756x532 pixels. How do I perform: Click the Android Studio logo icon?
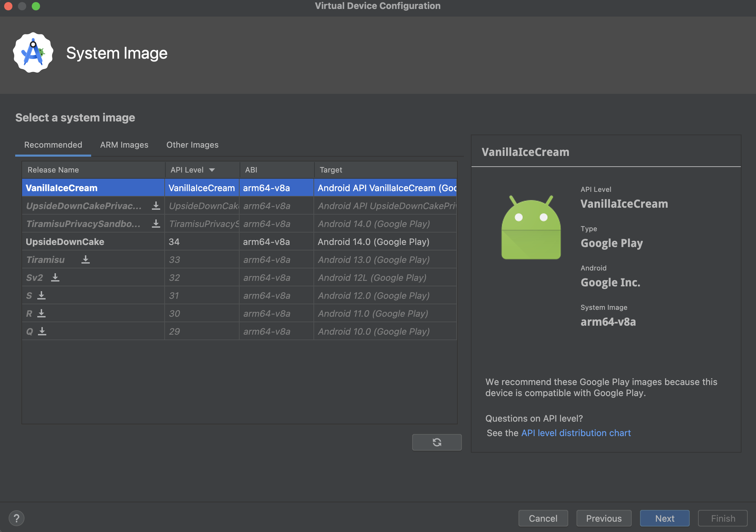32,53
